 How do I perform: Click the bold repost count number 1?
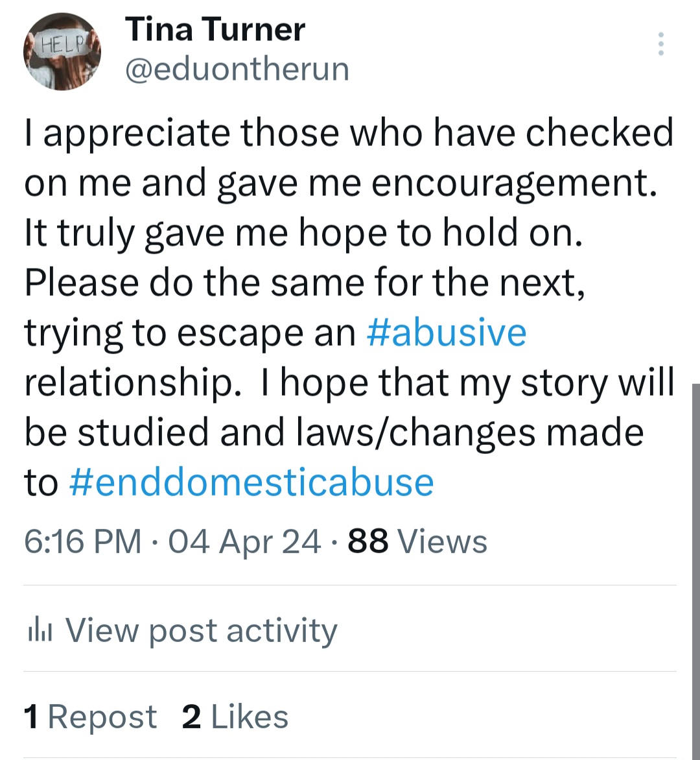(x=31, y=717)
